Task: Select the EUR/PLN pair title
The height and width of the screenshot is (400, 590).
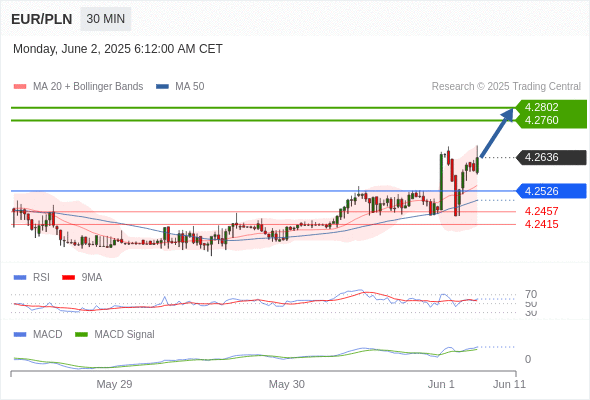Action: tap(42, 19)
